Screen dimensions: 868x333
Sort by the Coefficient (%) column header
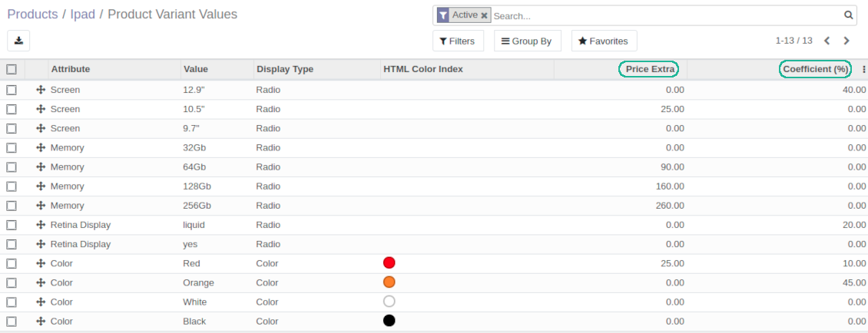[815, 69]
